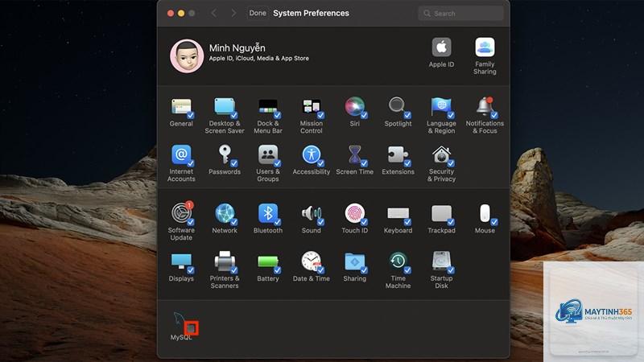Click Done to finish customizing

258,13
